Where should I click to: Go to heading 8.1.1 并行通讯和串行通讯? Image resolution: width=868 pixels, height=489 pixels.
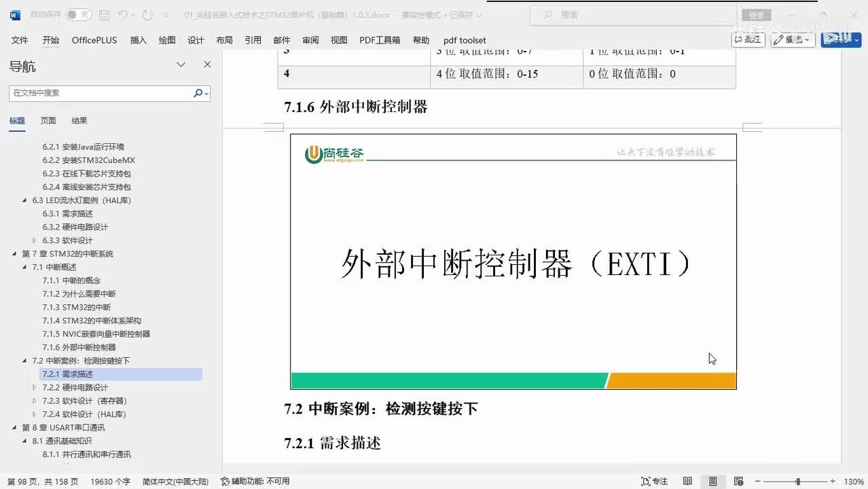(x=87, y=454)
